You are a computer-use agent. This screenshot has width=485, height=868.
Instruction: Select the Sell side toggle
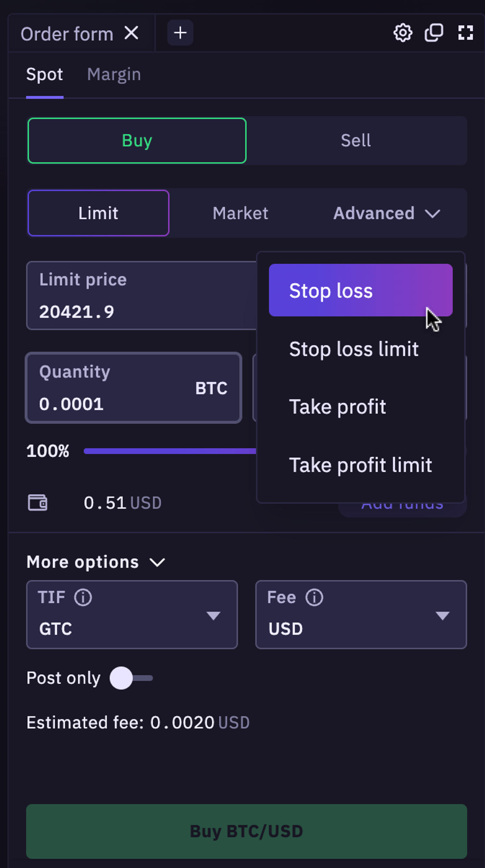(356, 140)
